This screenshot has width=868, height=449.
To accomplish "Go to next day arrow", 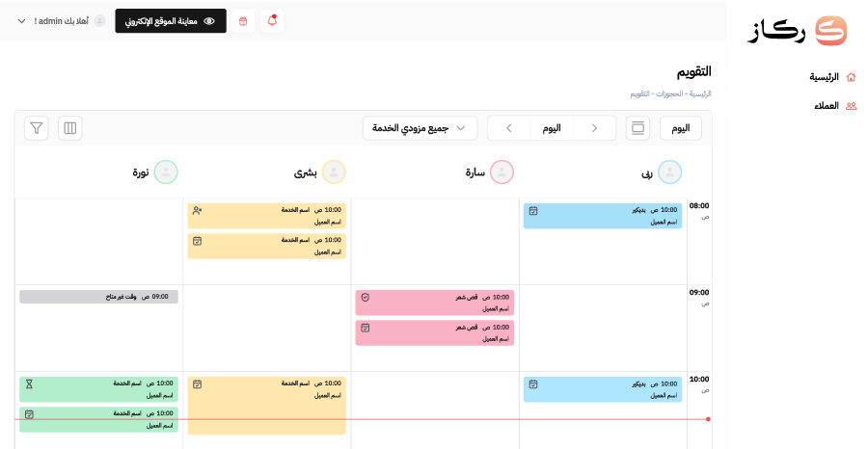I will point(508,128).
